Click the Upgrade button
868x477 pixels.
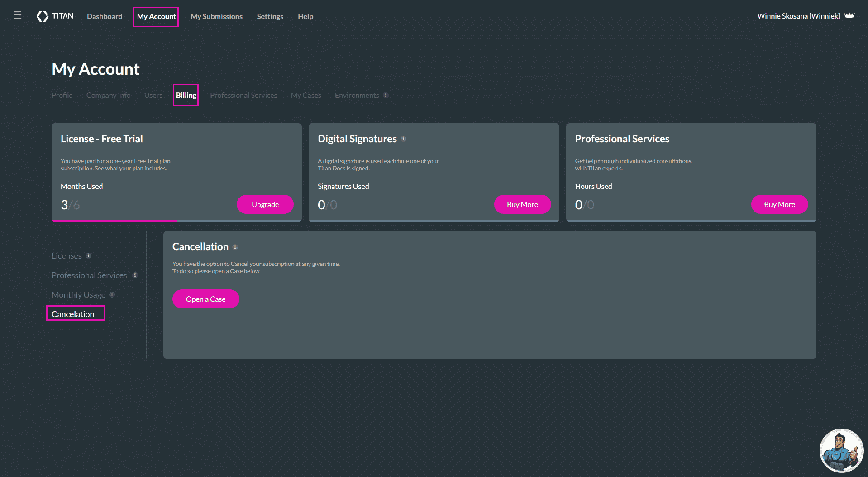coord(265,204)
